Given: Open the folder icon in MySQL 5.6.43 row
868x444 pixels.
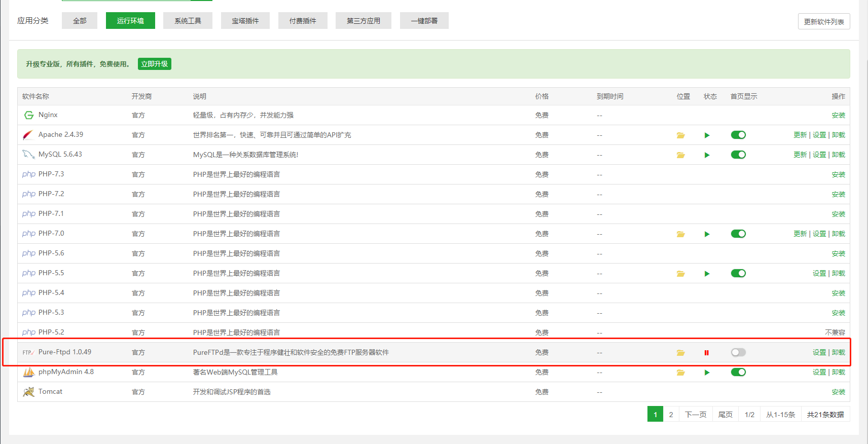Looking at the screenshot, I should point(680,155).
